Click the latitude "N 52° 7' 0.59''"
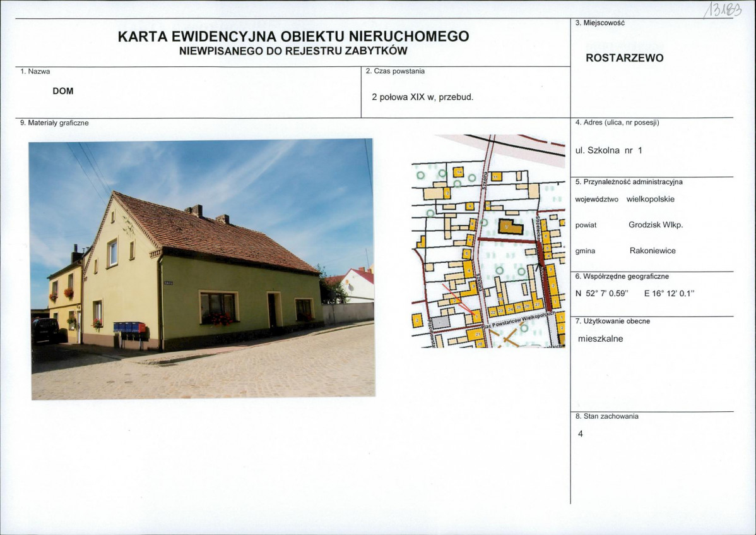756x535 pixels. (x=602, y=293)
